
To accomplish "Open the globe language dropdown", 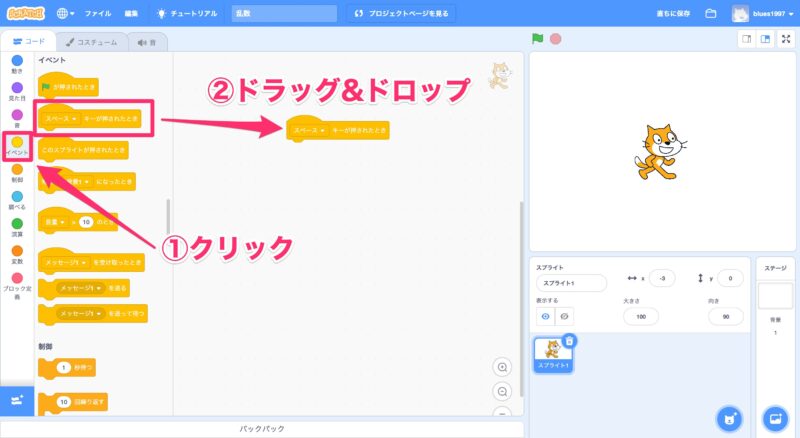I will pyautogui.click(x=67, y=14).
